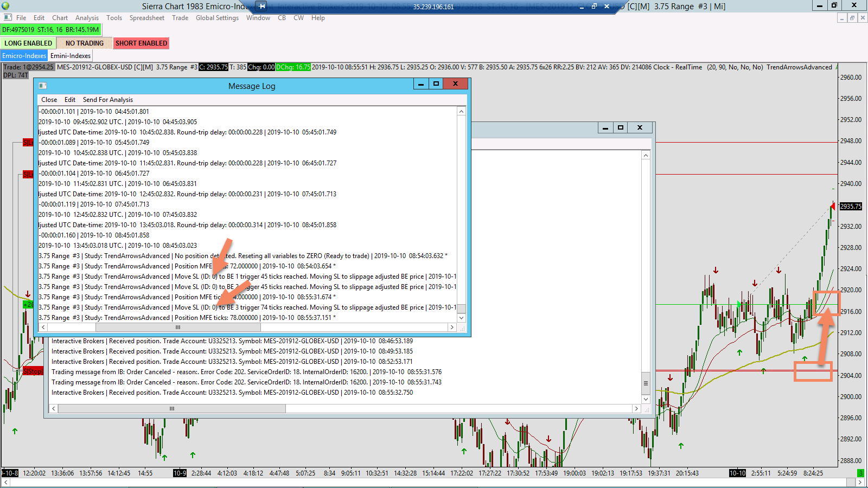Click the background log horizontal scrollbar thumb

[x=171, y=409]
